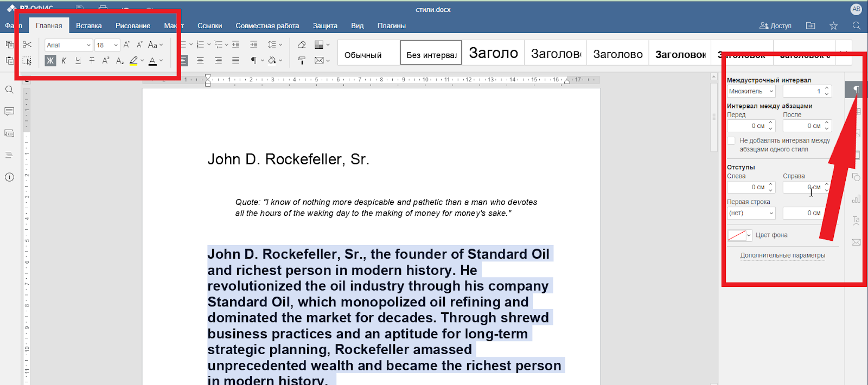Justify the paragraph text
Viewport: 868px width, 385px height.
[235, 61]
